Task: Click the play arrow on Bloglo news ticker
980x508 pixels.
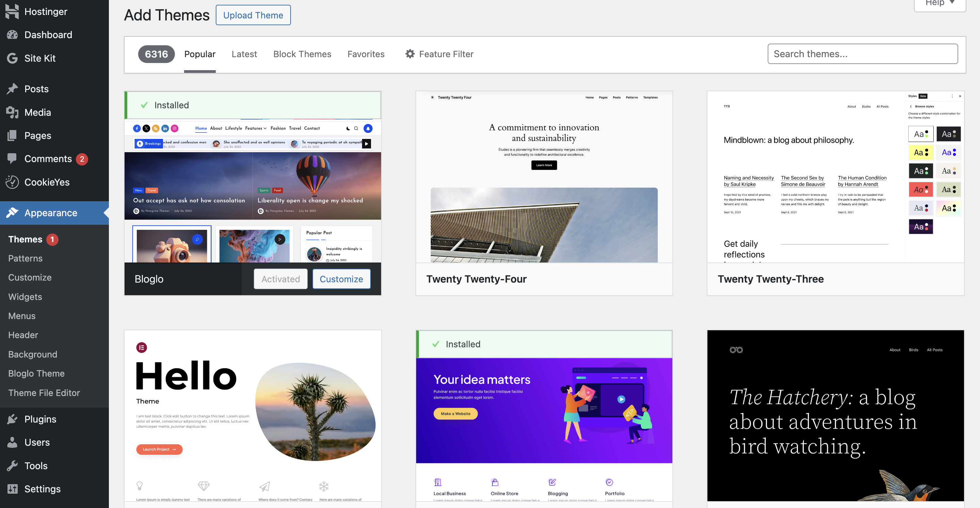Action: coord(366,144)
